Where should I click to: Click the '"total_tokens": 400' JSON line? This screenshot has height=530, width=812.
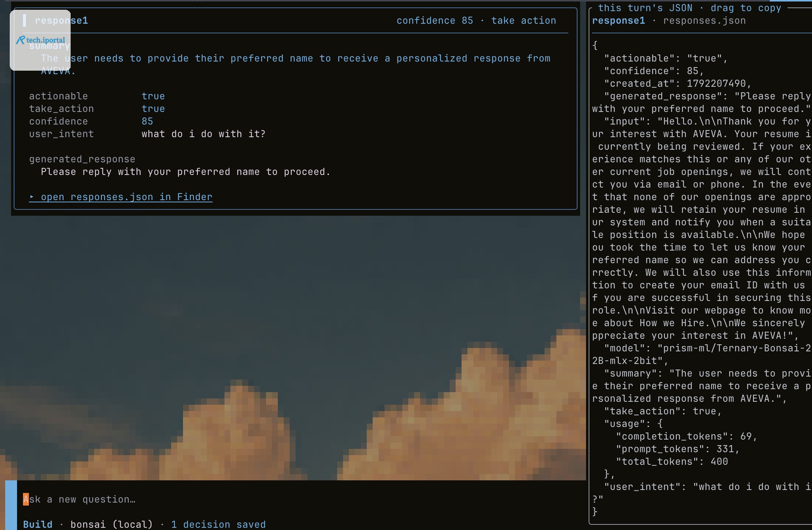pyautogui.click(x=672, y=462)
